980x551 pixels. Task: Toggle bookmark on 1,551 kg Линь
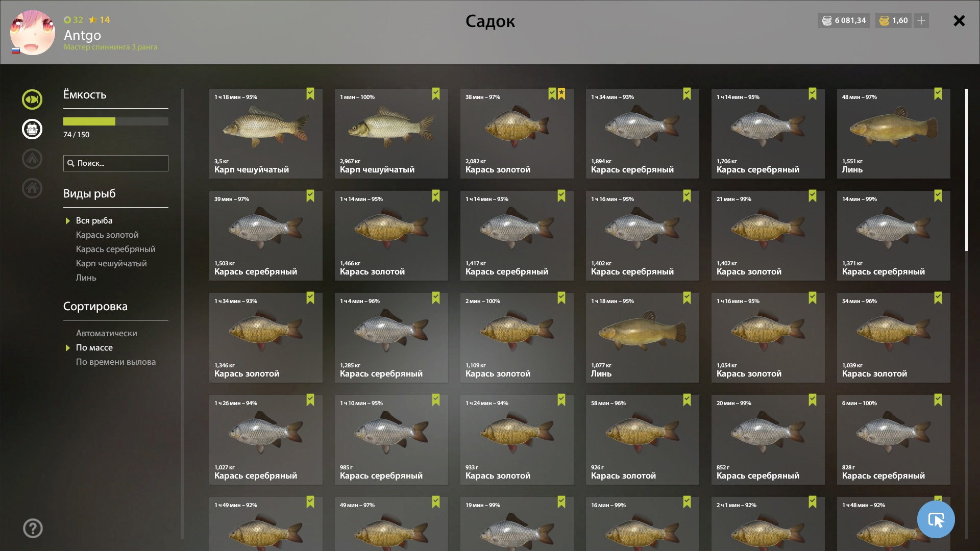938,94
